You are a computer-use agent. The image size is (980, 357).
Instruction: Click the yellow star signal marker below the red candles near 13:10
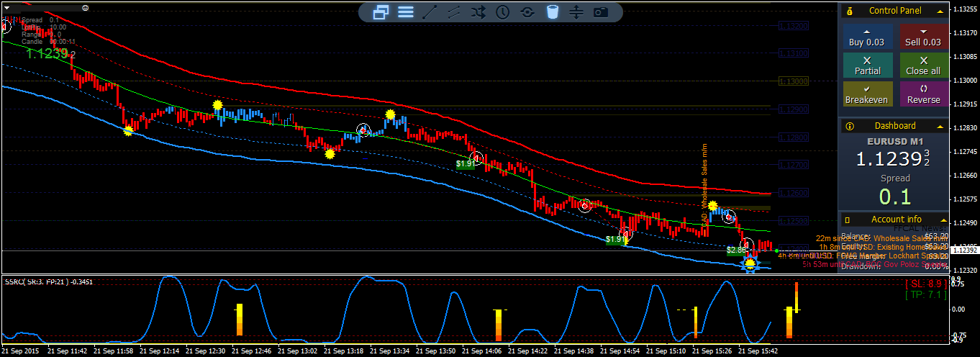click(330, 153)
